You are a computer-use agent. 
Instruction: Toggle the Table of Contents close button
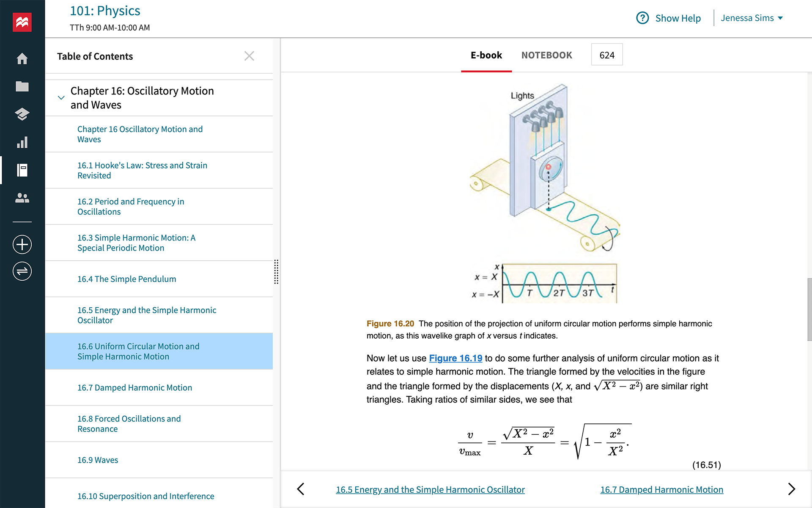point(249,55)
